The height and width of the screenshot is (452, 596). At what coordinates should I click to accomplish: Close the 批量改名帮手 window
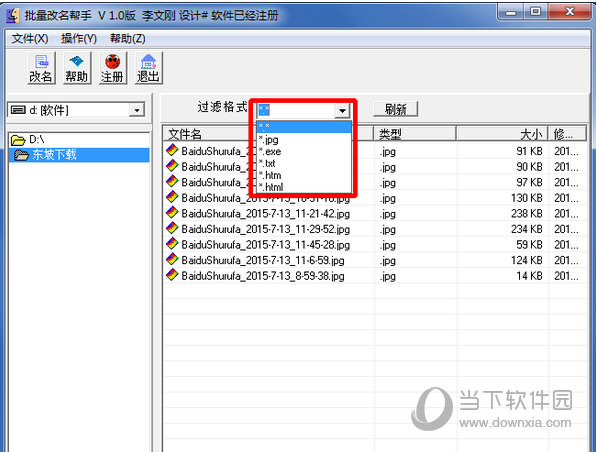tap(569, 12)
